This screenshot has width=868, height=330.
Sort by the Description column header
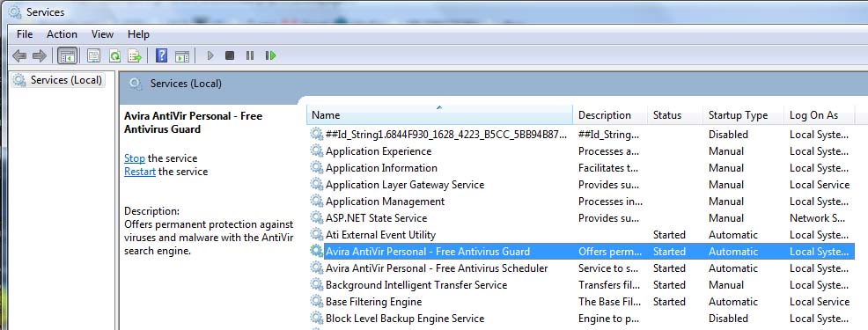[610, 115]
